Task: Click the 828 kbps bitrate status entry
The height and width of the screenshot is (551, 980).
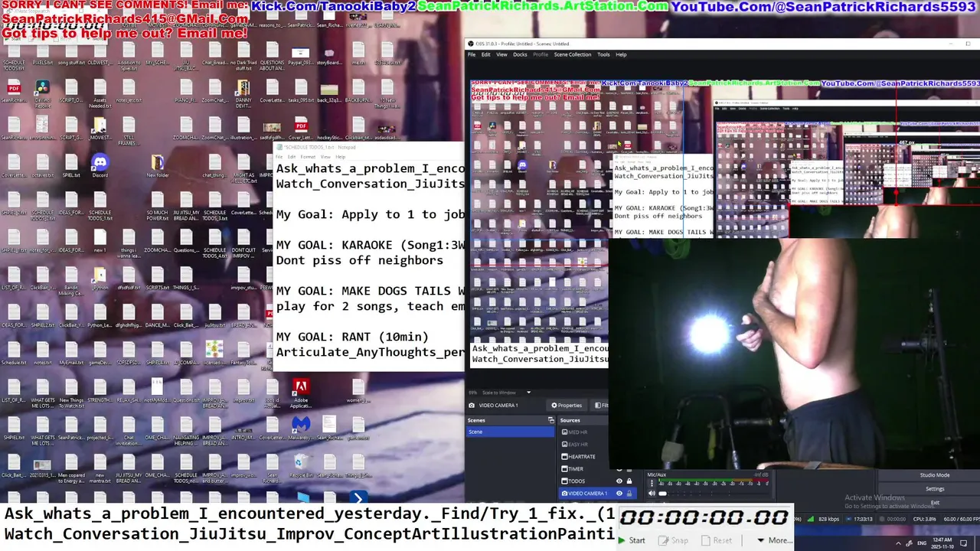Action: point(828,519)
